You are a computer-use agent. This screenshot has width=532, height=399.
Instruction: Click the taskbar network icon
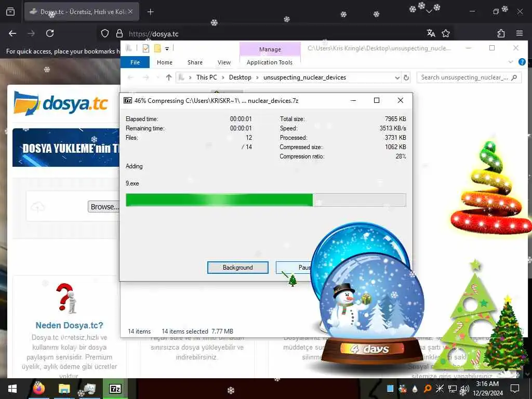click(453, 389)
